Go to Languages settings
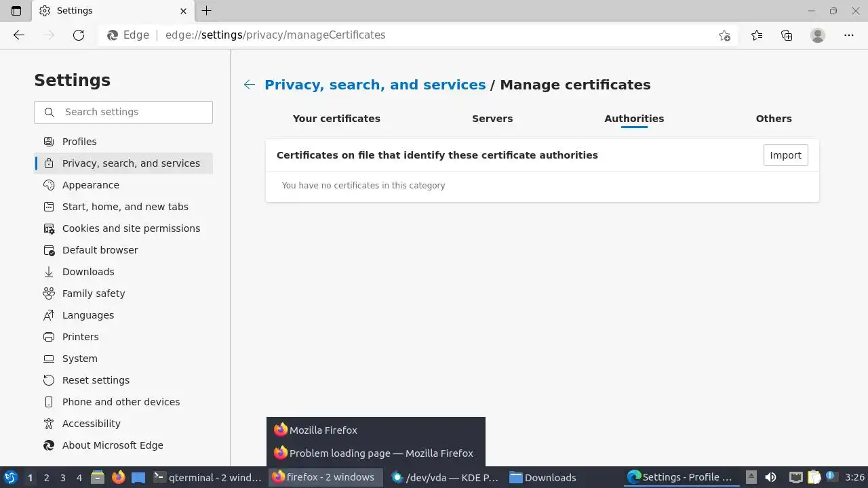Viewport: 868px width, 488px height. coord(123,315)
